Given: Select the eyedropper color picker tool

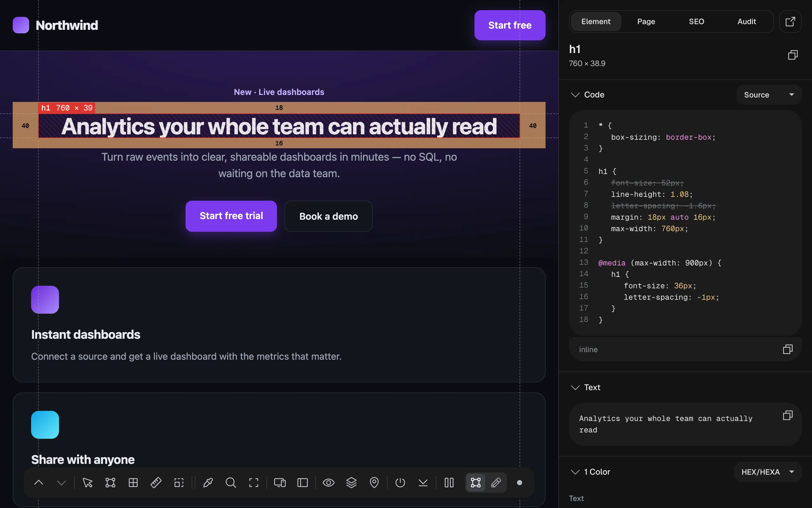Looking at the screenshot, I should click(x=208, y=483).
